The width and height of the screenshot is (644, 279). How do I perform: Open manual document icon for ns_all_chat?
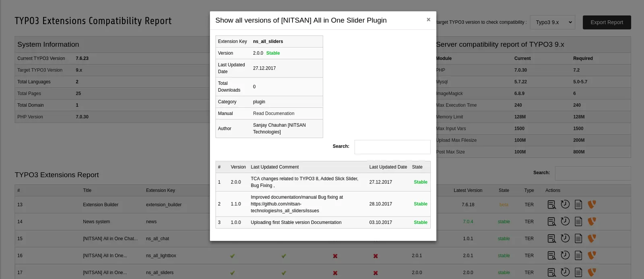point(578,238)
